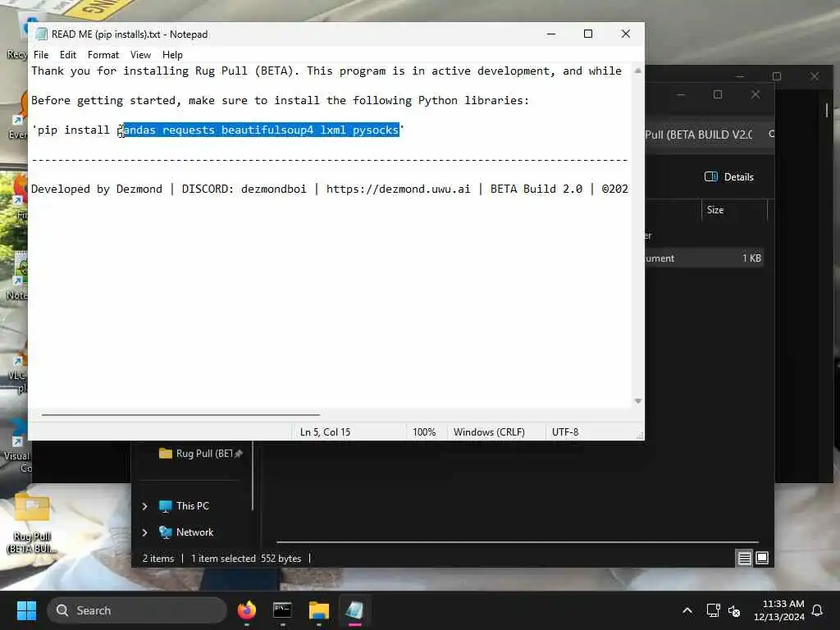
Task: Select the Rug Pull folder desktop icon
Action: point(32,523)
